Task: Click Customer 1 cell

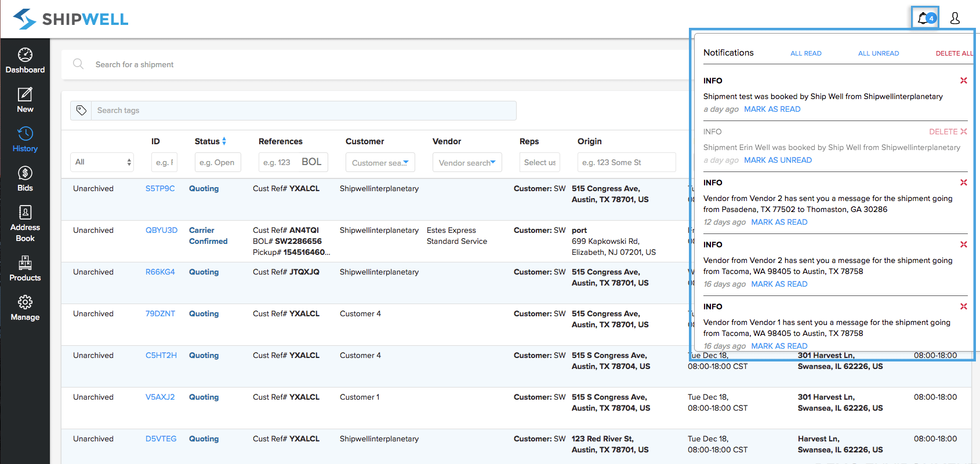Action: click(x=360, y=397)
